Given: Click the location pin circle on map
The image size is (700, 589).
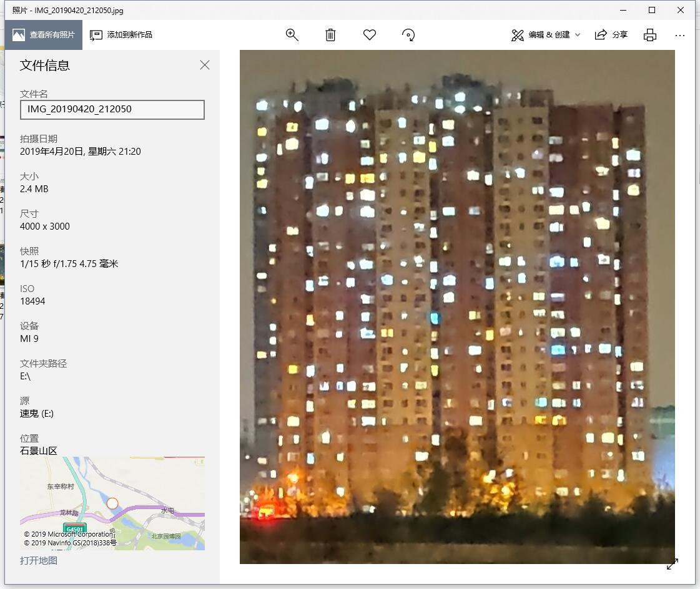Looking at the screenshot, I should tap(112, 504).
